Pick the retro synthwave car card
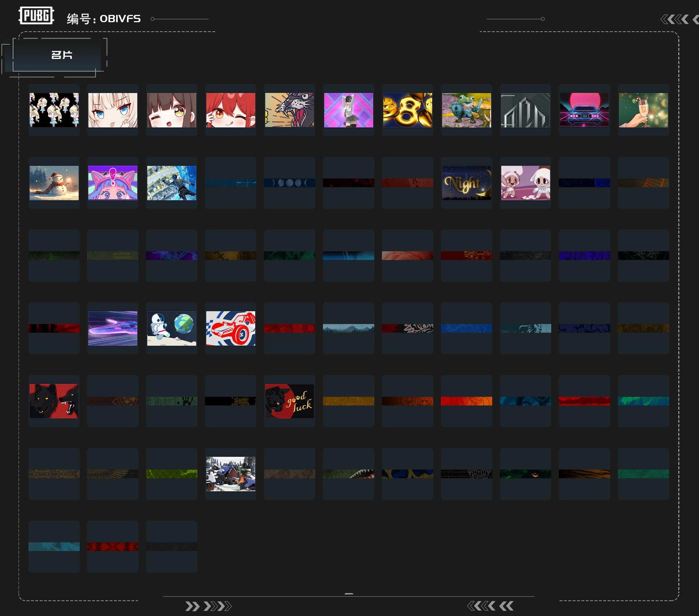Viewport: 699px width, 616px height. point(584,110)
